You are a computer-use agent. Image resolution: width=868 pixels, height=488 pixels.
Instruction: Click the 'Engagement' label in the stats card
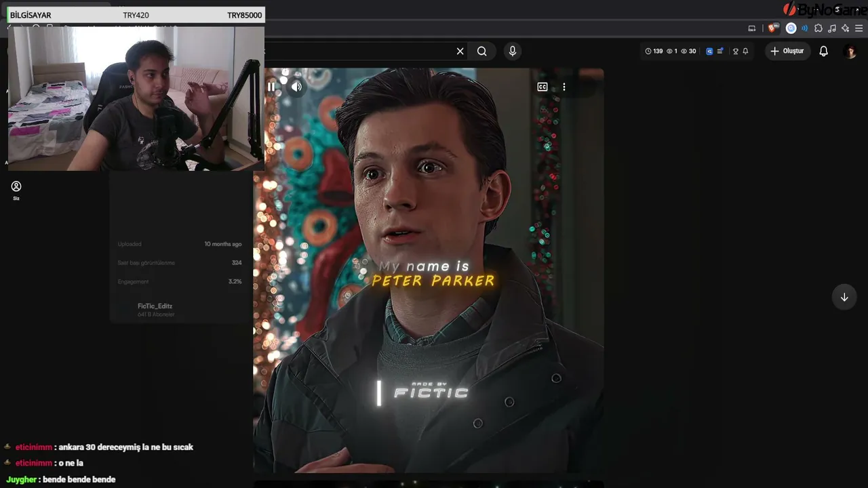[133, 281]
